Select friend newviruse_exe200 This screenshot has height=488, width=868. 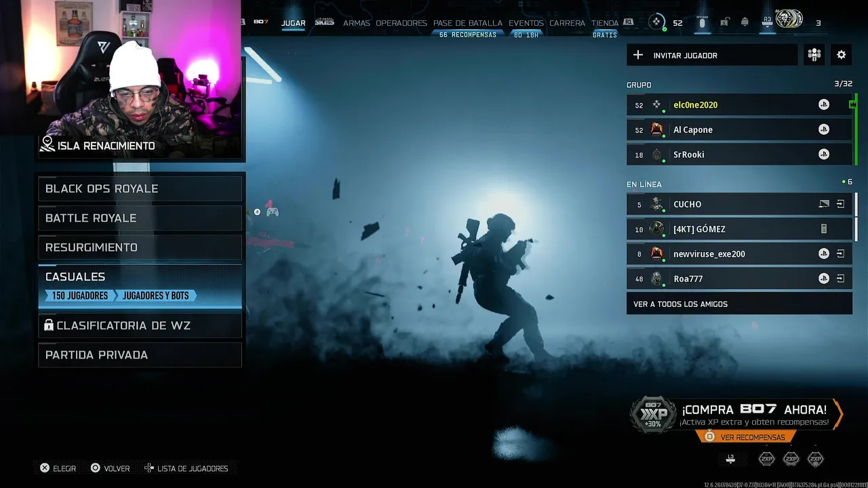pyautogui.click(x=739, y=253)
